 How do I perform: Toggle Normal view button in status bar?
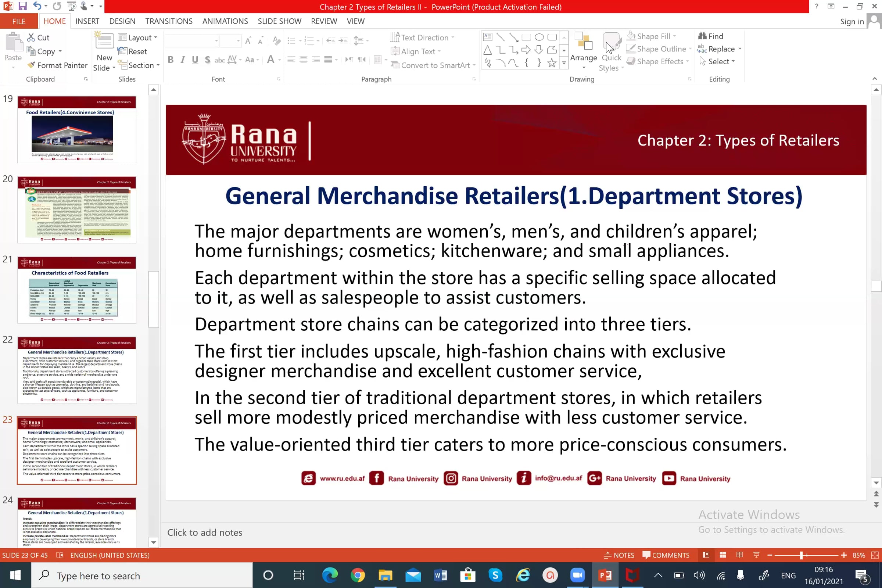click(x=706, y=555)
